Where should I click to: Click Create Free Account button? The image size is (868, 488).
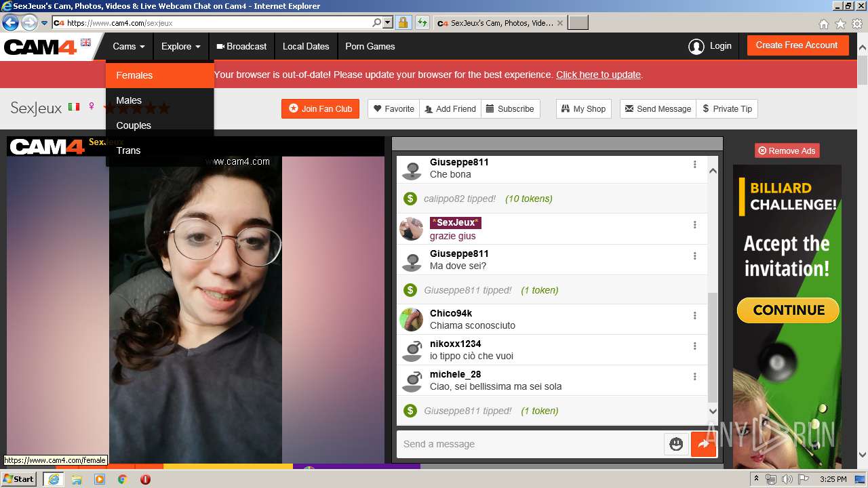click(x=797, y=45)
